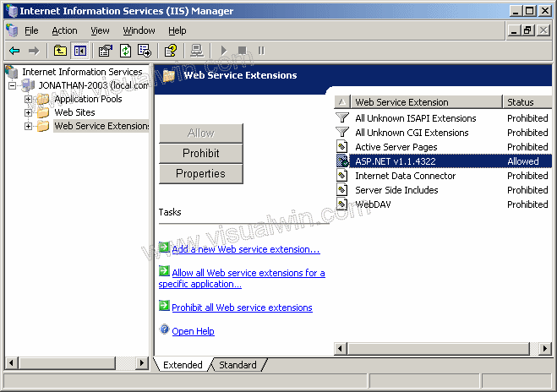The height and width of the screenshot is (392, 557).
Task: Click the horizontal scrollbar in extensions list
Action: (440, 348)
